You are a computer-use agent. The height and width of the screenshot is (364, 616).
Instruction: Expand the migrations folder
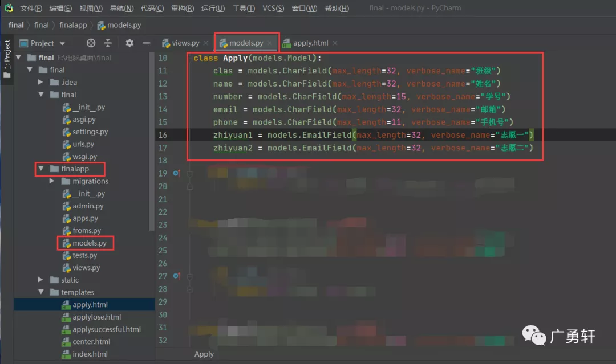(51, 181)
